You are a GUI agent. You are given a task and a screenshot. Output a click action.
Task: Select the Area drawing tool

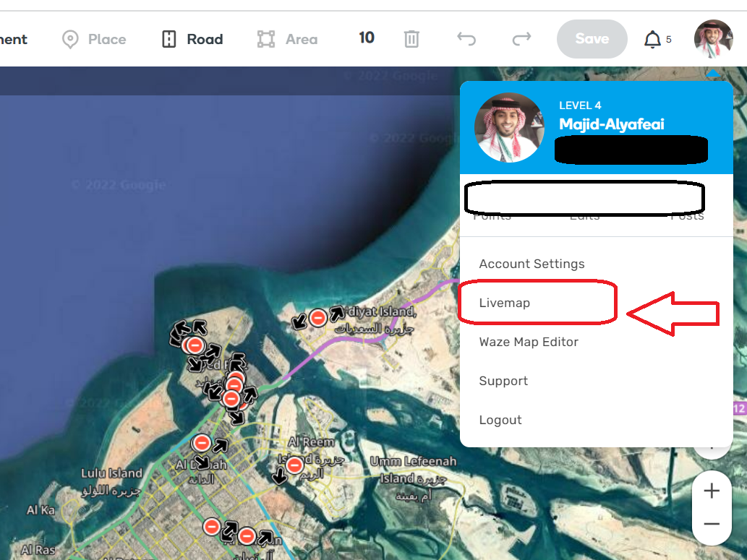(x=286, y=39)
